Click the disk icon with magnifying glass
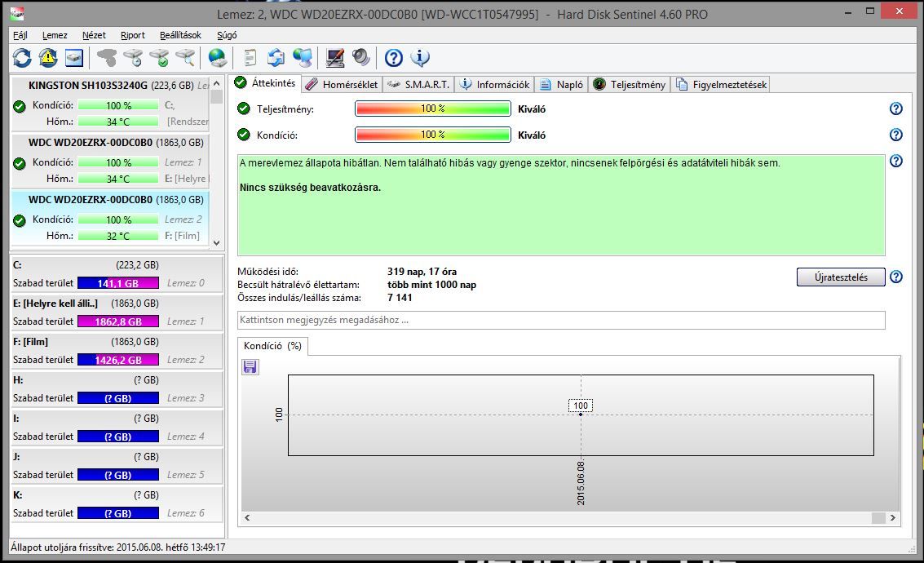Viewport: 924px width, 563px height. pyautogui.click(x=185, y=58)
